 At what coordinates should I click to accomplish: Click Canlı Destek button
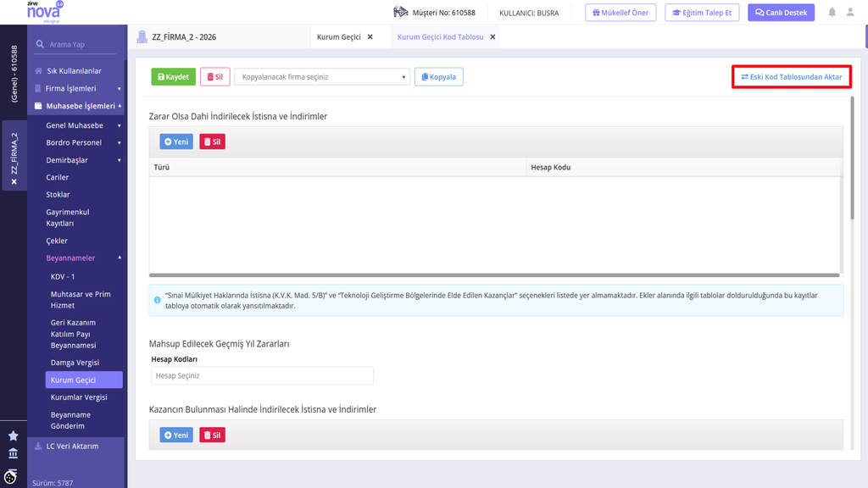781,13
